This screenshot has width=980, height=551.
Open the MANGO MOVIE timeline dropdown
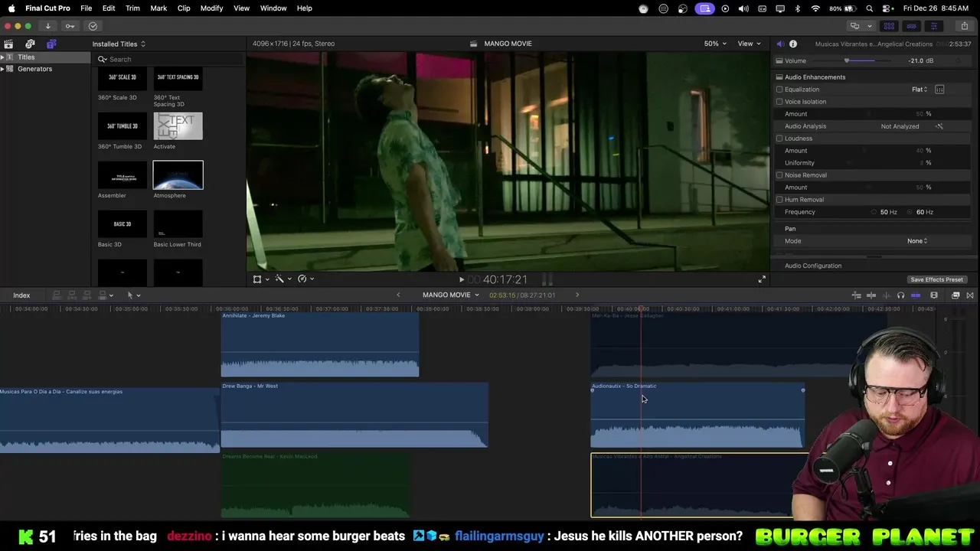pyautogui.click(x=451, y=295)
